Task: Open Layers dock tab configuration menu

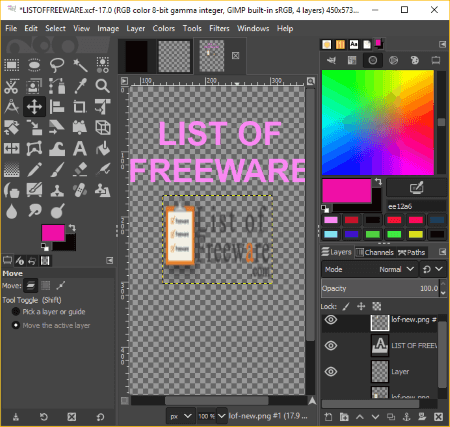Action: 442,252
